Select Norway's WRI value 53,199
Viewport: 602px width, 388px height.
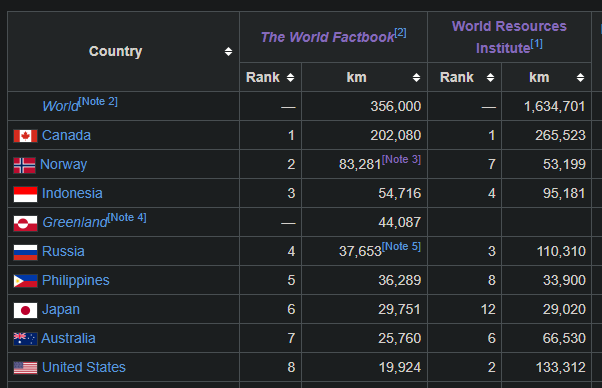(564, 165)
